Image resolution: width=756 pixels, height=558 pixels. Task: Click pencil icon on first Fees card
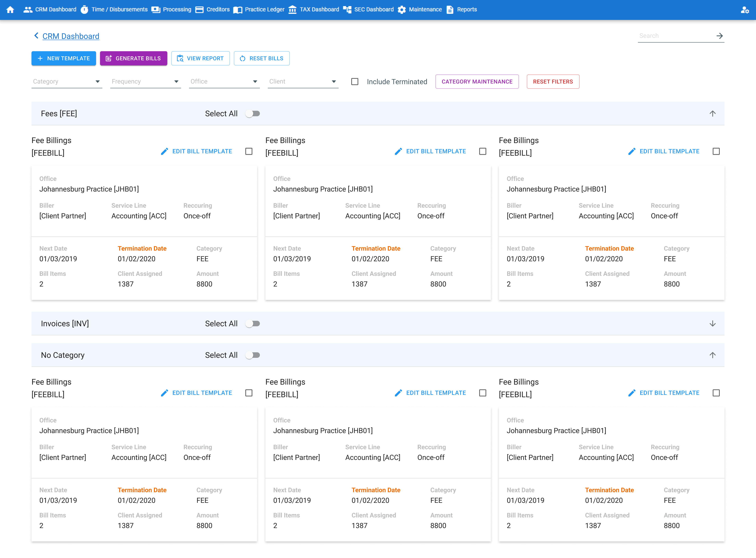click(164, 151)
